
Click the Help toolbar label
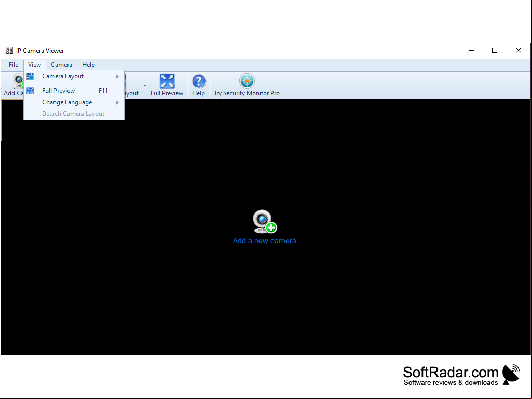(x=198, y=93)
